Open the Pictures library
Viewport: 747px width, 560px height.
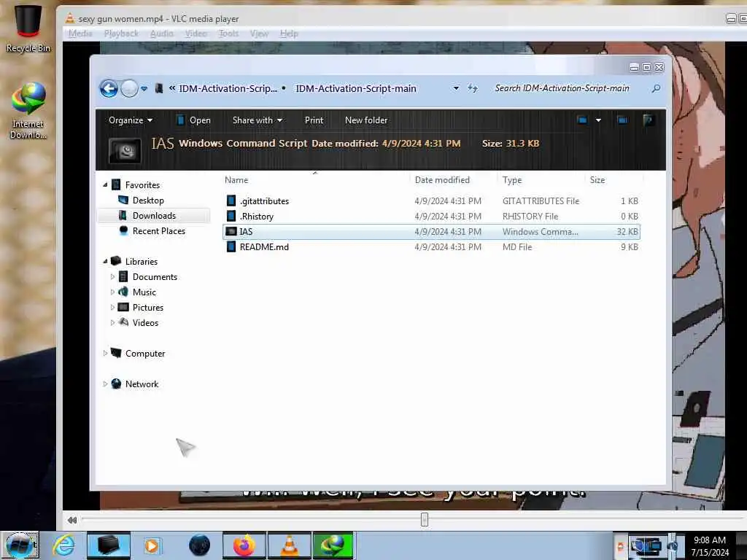pos(147,307)
